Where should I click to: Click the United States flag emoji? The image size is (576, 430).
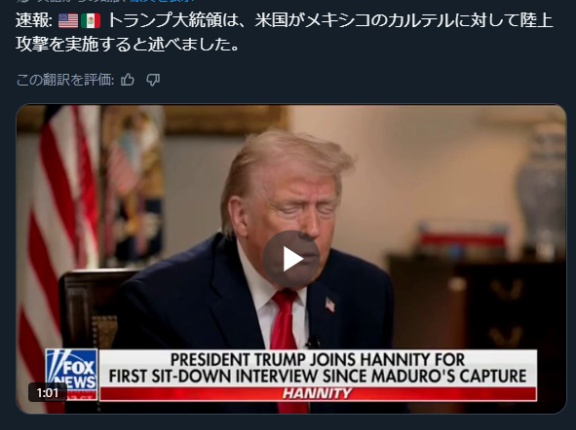68,21
